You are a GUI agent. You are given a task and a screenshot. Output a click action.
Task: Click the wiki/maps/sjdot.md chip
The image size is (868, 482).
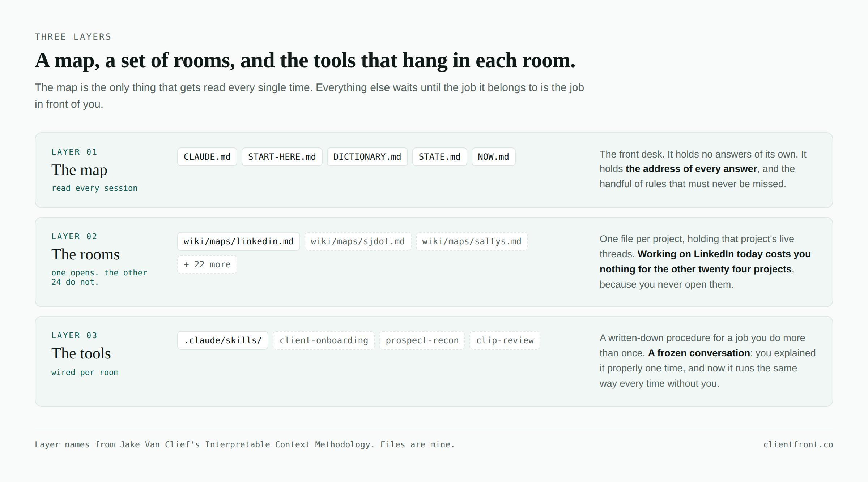coord(358,241)
